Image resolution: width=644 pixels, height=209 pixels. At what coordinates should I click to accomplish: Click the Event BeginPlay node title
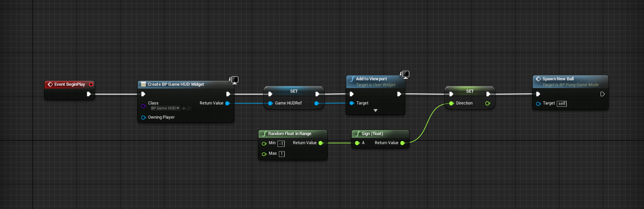coord(70,84)
